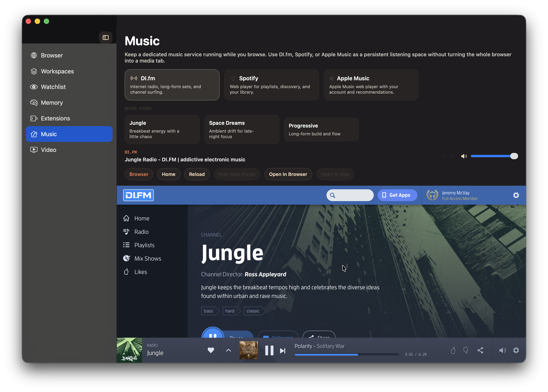Adjust the blue volume slider

[494, 156]
